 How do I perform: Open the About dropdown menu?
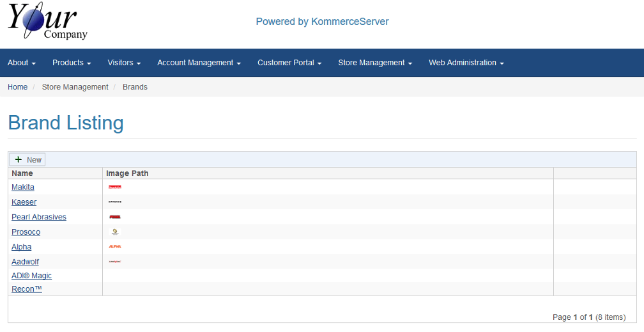[22, 63]
